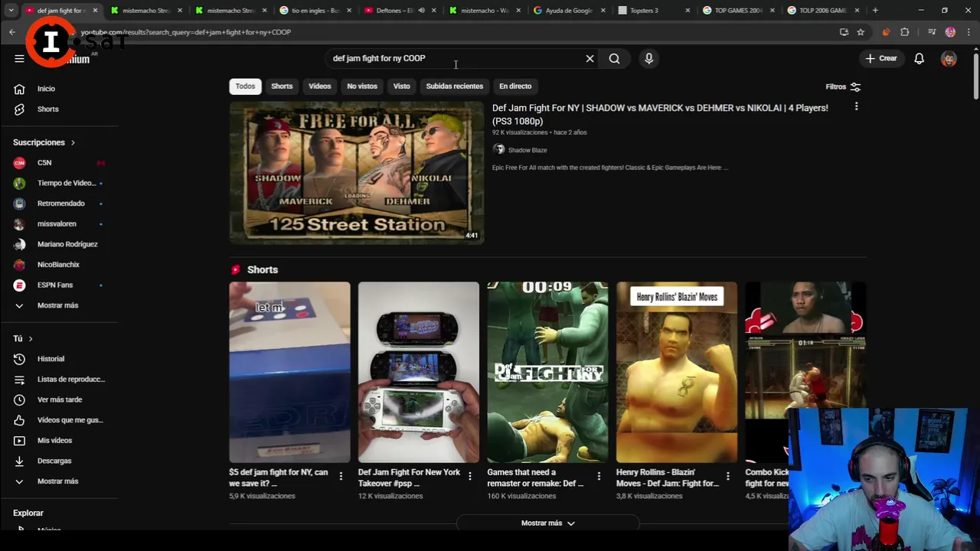Expand Shorts shelf with Mostrar más
Viewport: 980px width, 551px height.
coord(547,523)
